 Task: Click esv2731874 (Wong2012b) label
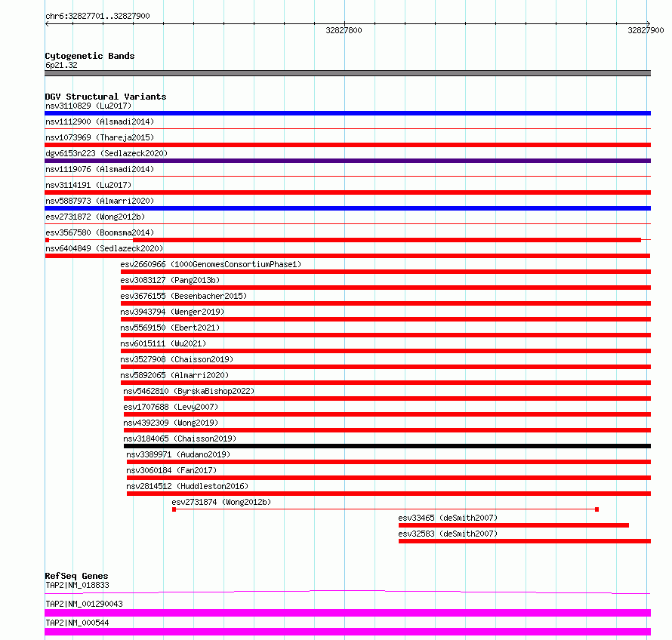[x=221, y=502]
